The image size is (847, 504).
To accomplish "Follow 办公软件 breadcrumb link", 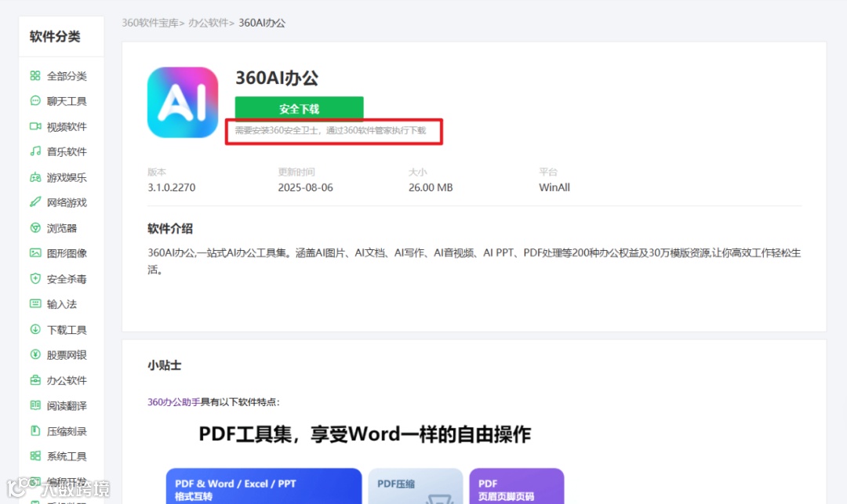I will click(x=208, y=23).
